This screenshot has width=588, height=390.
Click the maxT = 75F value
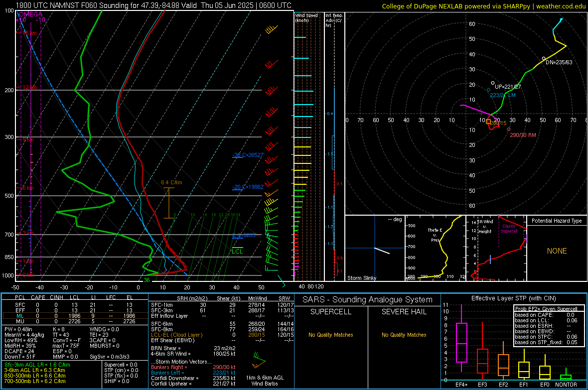(66, 346)
